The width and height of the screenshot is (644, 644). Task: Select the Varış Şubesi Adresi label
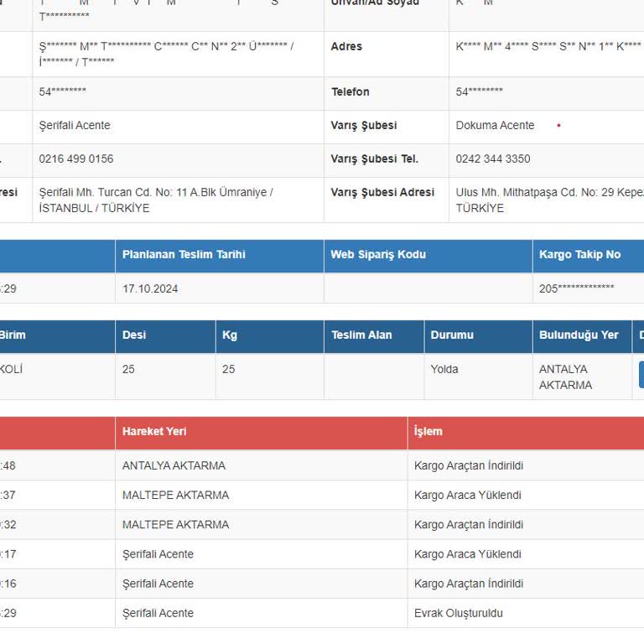click(382, 192)
